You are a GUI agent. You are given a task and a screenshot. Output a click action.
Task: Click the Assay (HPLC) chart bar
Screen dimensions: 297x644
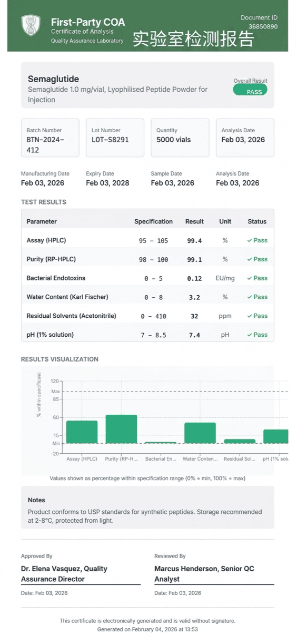coord(82,432)
